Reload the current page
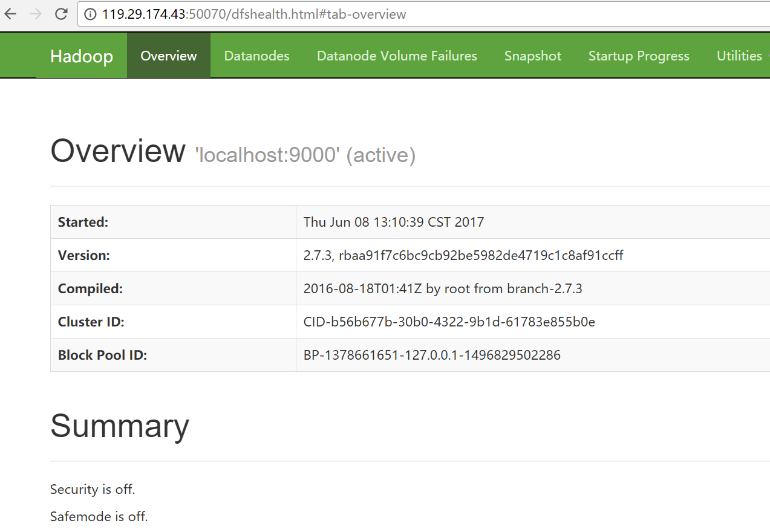 point(60,14)
